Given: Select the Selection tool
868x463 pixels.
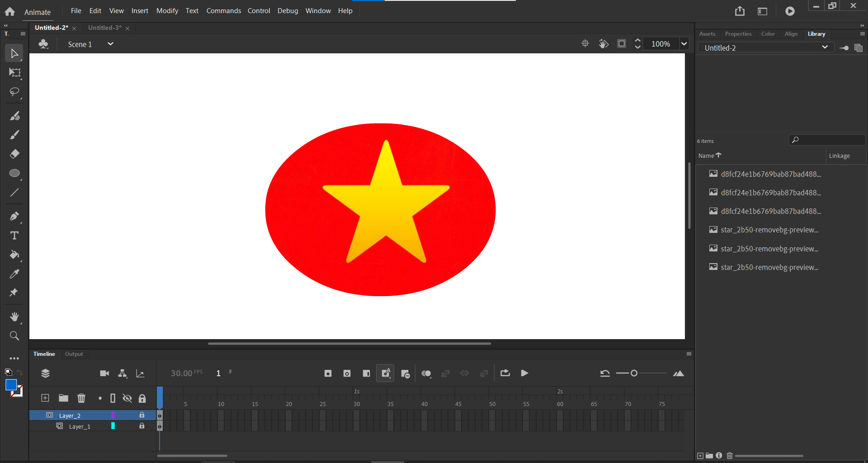Looking at the screenshot, I should point(14,53).
